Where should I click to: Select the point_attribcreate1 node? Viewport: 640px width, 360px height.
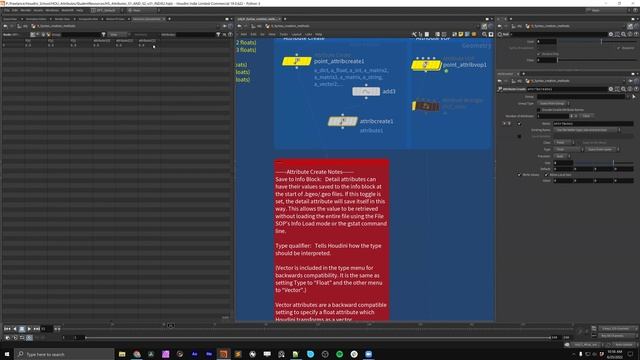297,61
